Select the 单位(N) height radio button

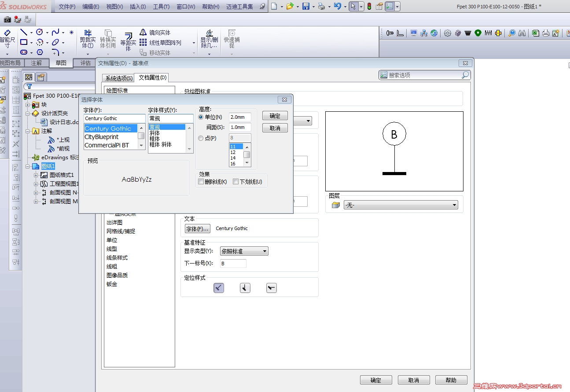[201, 117]
